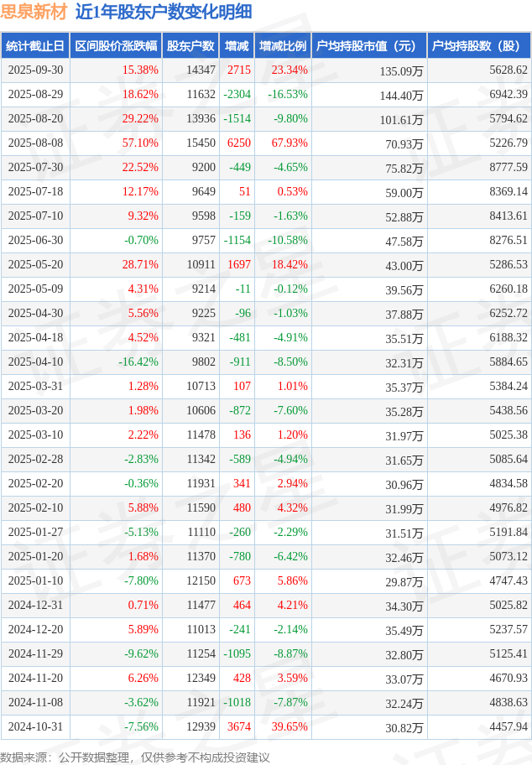
Task: Select the 2025-09-30 date cell
Action: pyautogui.click(x=34, y=70)
